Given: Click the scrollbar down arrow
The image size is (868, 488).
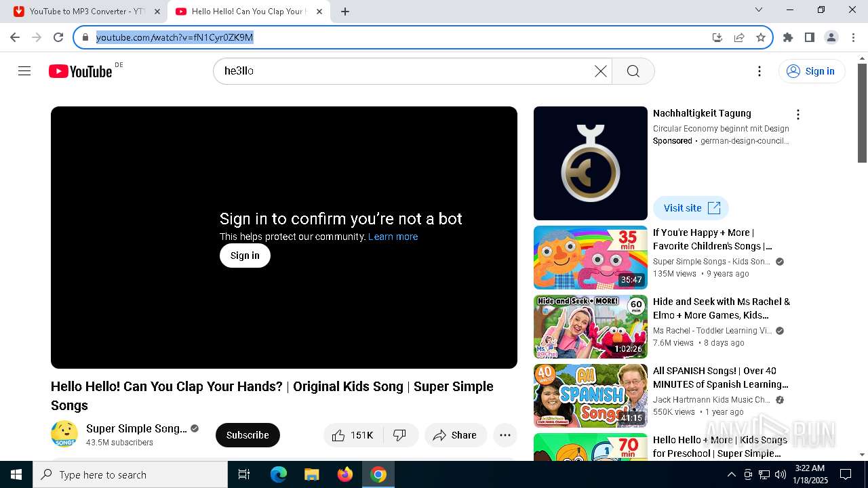Looking at the screenshot, I should coord(862,455).
